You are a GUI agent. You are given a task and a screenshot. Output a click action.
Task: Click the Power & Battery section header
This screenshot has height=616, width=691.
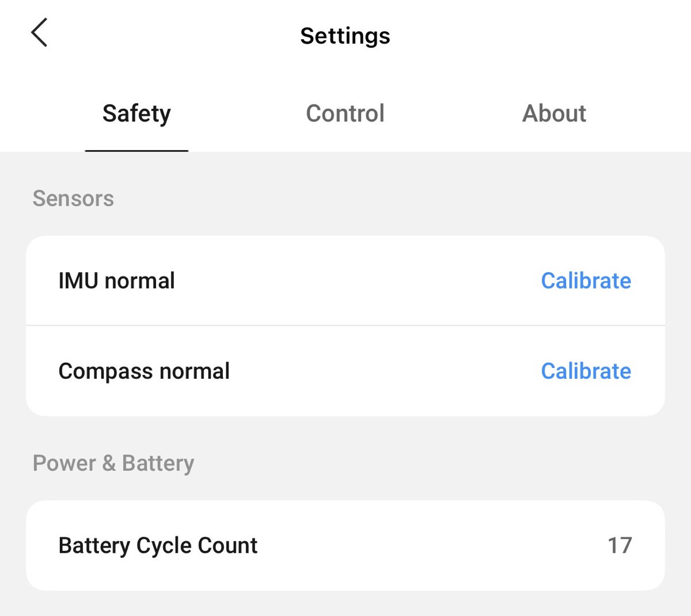[113, 463]
